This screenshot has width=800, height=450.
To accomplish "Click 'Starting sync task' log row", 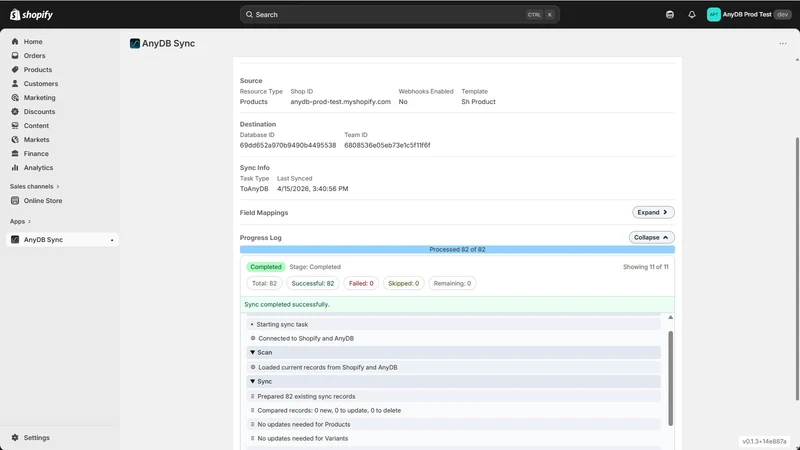I will [x=454, y=324].
